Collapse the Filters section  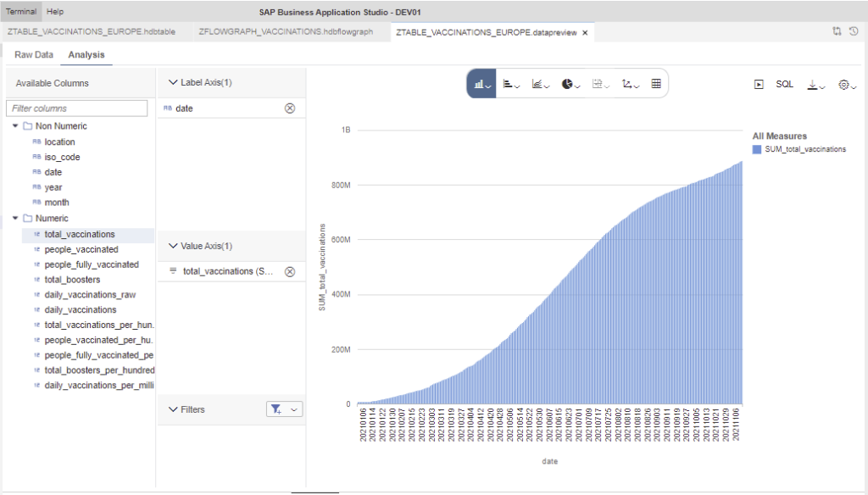tap(173, 409)
